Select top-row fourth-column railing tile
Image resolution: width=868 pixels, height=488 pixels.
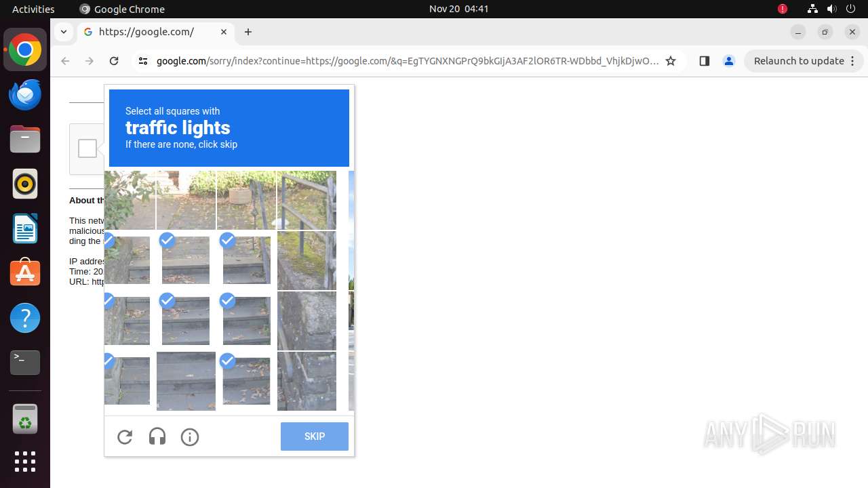pyautogui.click(x=307, y=200)
